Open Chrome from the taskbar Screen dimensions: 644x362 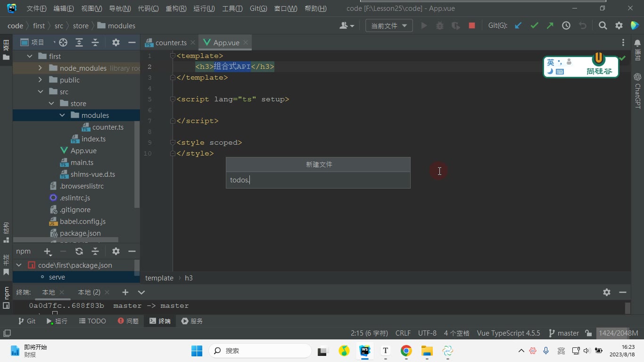point(406,351)
